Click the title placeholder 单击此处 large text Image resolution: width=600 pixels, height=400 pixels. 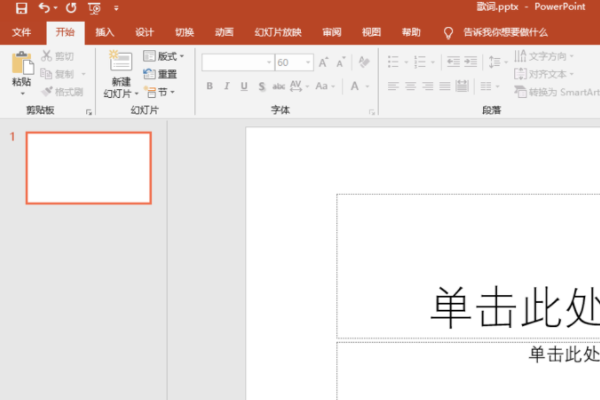[515, 308]
